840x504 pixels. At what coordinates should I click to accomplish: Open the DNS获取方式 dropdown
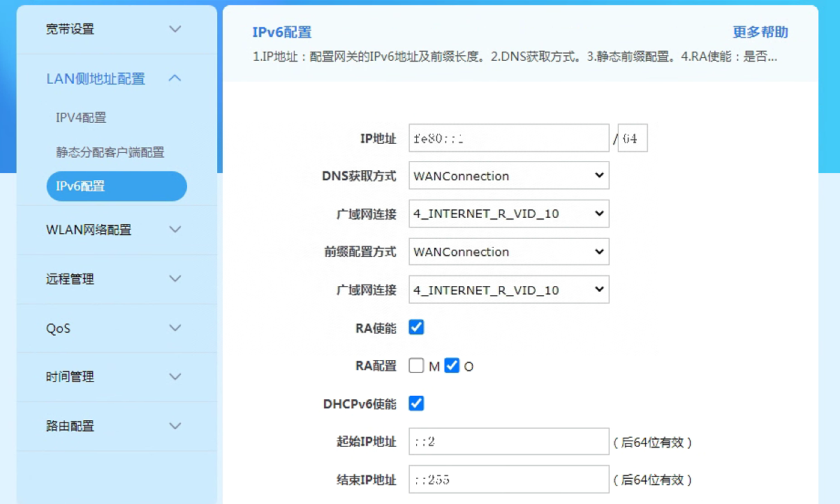click(x=508, y=175)
